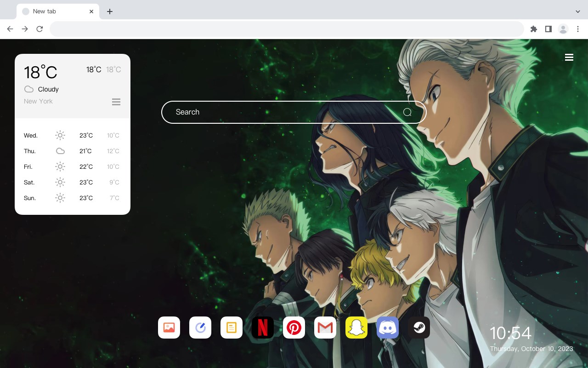
Task: Expand the tab search dropdown arrow
Action: tap(578, 11)
